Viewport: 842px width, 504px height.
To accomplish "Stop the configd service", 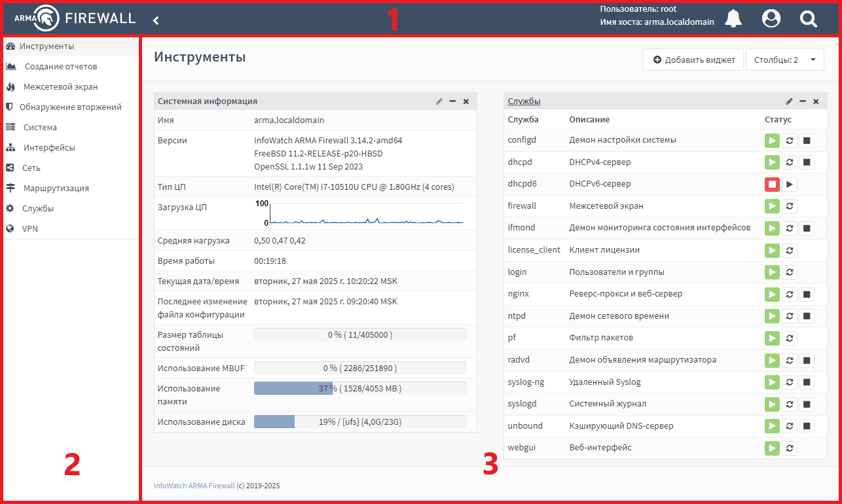I will click(x=807, y=141).
